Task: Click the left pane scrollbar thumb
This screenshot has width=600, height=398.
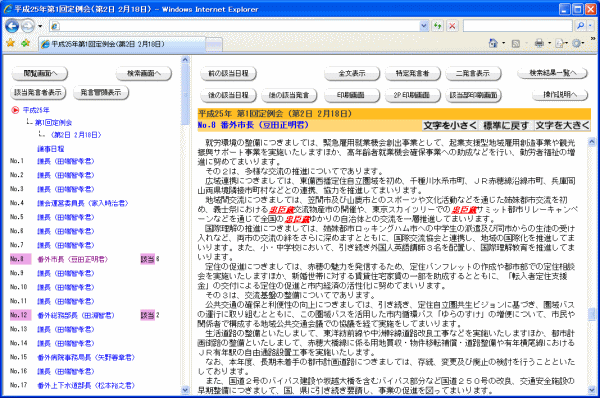Action: click(x=185, y=95)
